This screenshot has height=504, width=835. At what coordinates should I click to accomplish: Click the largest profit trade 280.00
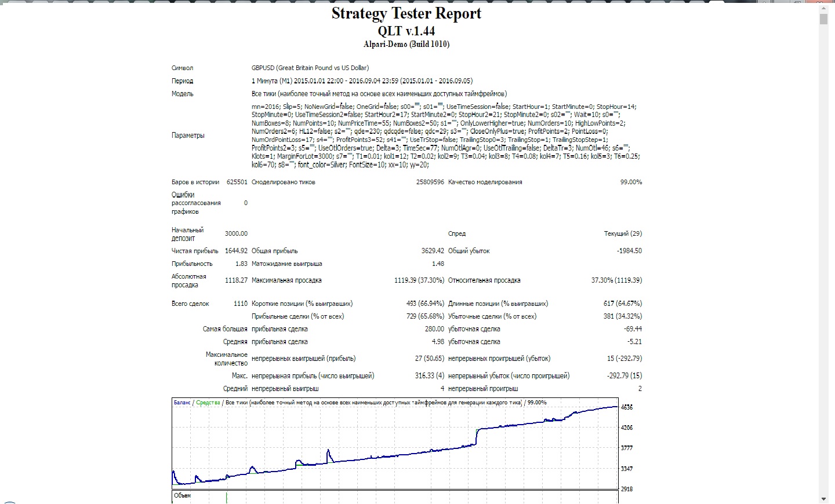tap(434, 329)
